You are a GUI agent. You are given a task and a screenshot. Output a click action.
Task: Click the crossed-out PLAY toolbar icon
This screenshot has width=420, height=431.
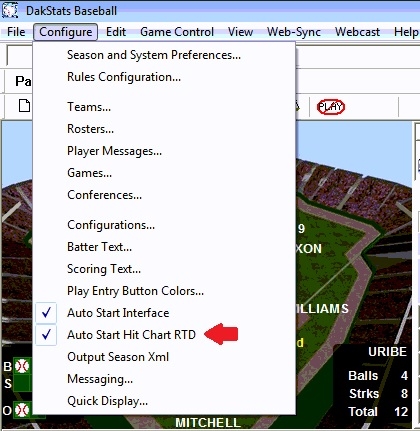pyautogui.click(x=331, y=107)
